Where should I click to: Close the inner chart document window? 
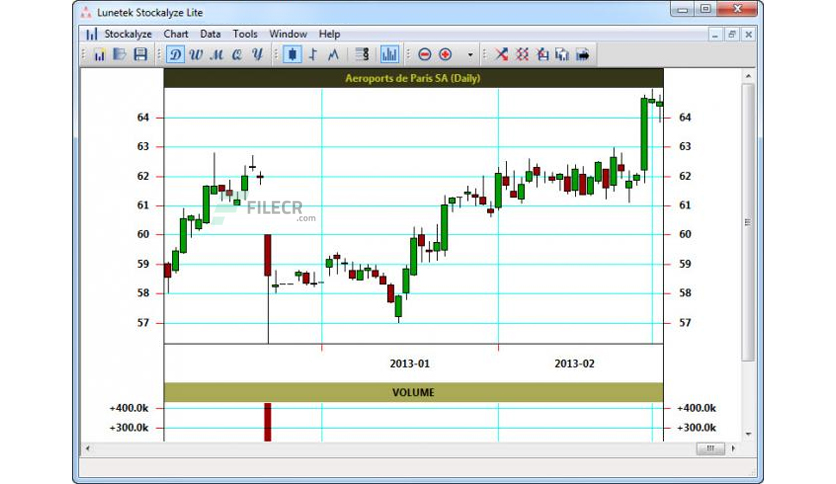point(749,35)
